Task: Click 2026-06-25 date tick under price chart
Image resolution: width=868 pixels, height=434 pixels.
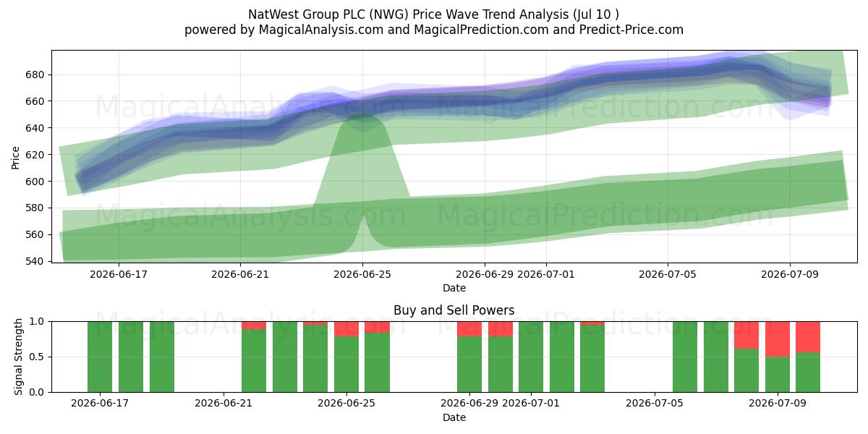Action: click(x=362, y=274)
